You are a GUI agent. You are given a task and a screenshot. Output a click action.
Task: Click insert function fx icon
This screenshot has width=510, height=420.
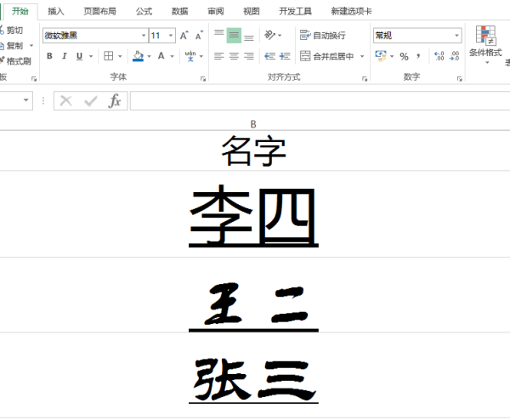point(115,101)
